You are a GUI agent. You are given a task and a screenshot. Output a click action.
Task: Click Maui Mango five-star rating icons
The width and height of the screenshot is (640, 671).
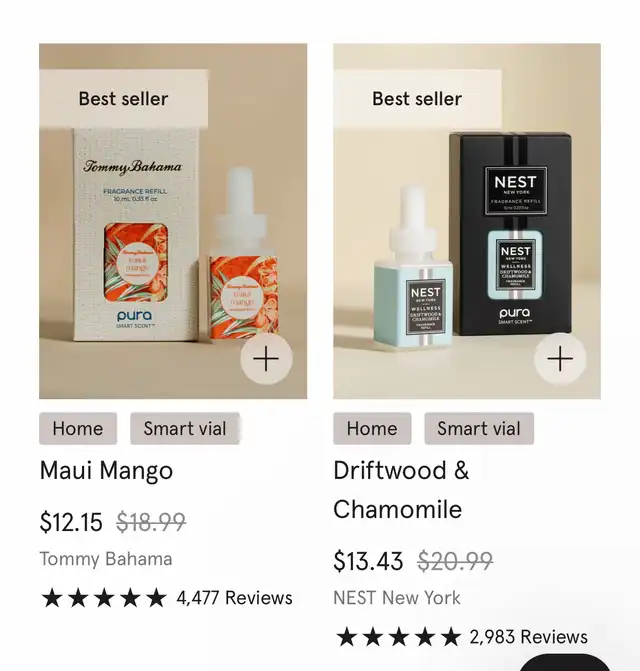click(x=104, y=598)
